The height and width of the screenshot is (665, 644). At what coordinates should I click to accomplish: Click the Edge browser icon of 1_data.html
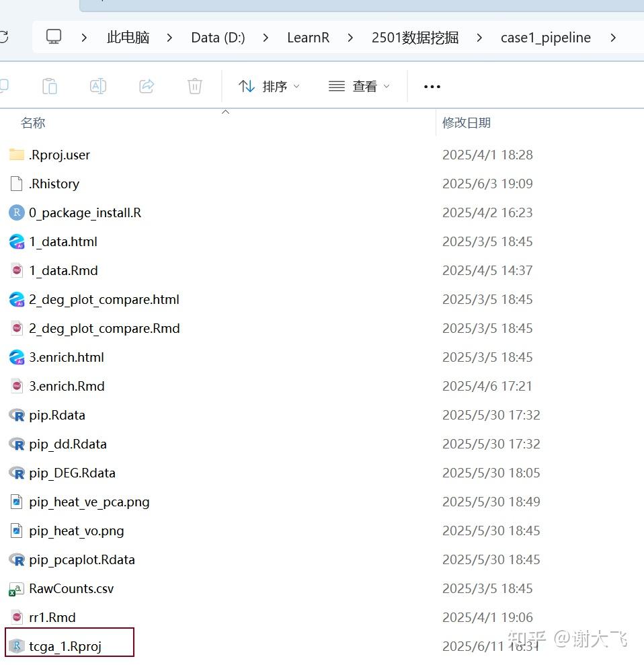tap(16, 241)
